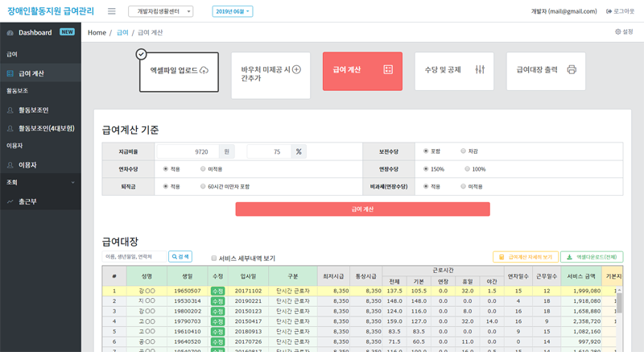Click the 급여대장 출력 printer icon

tap(572, 70)
